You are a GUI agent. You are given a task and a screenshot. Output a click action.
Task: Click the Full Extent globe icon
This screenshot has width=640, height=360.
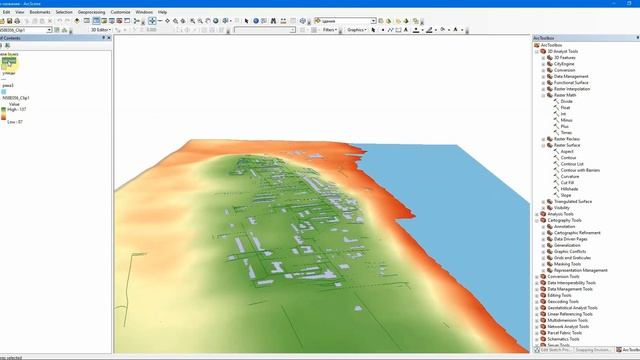[x=216, y=21]
